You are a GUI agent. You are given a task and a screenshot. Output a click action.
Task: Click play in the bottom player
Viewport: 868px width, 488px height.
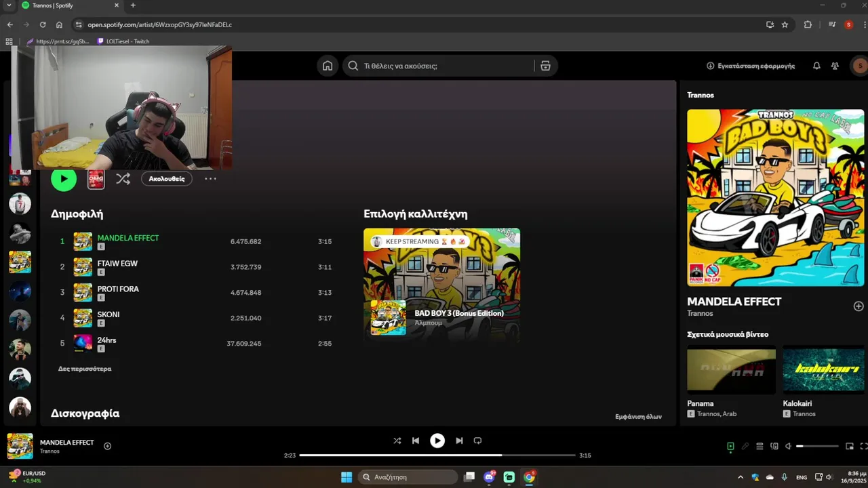437,441
